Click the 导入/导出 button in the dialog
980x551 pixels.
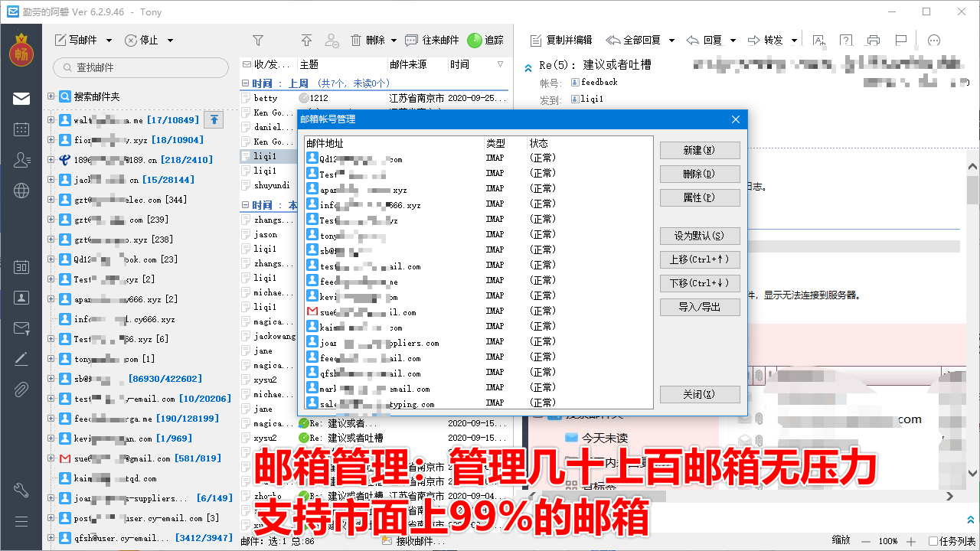coord(699,306)
